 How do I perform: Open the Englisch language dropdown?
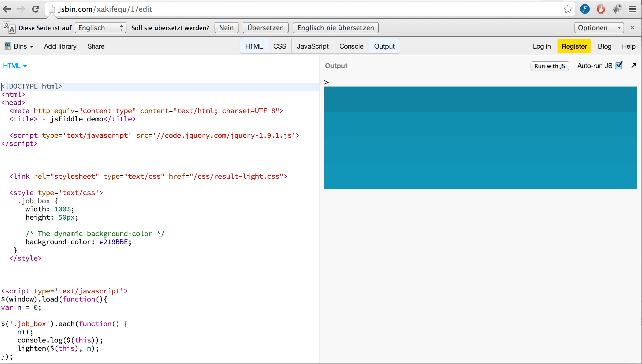[x=101, y=28]
